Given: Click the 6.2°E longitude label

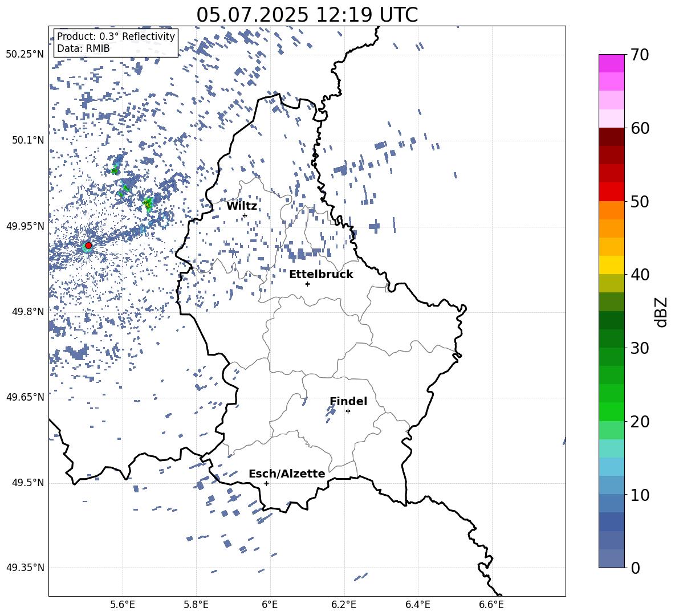Looking at the screenshot, I should [x=344, y=605].
